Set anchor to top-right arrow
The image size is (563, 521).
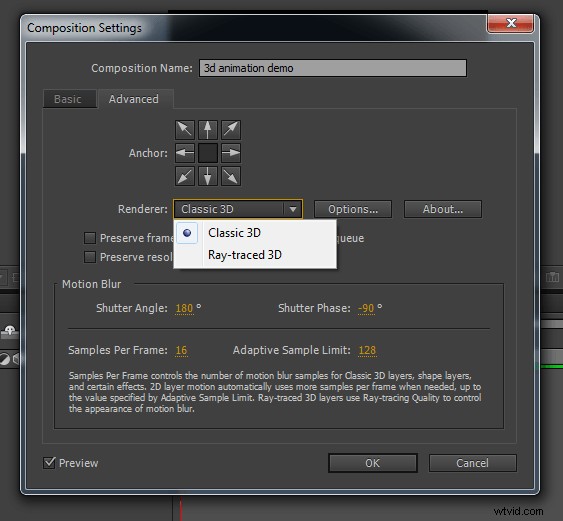pos(231,130)
